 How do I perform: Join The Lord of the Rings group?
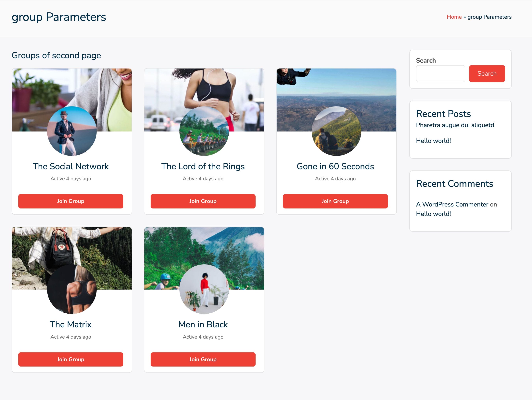pyautogui.click(x=203, y=201)
